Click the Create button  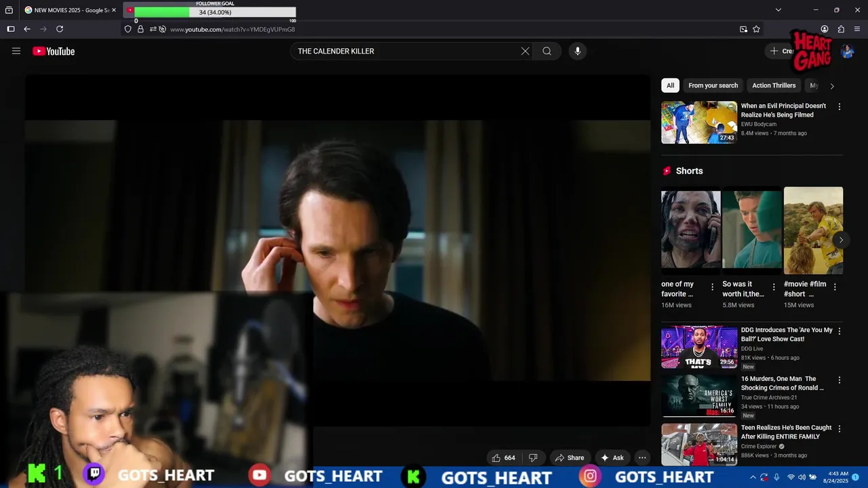781,51
